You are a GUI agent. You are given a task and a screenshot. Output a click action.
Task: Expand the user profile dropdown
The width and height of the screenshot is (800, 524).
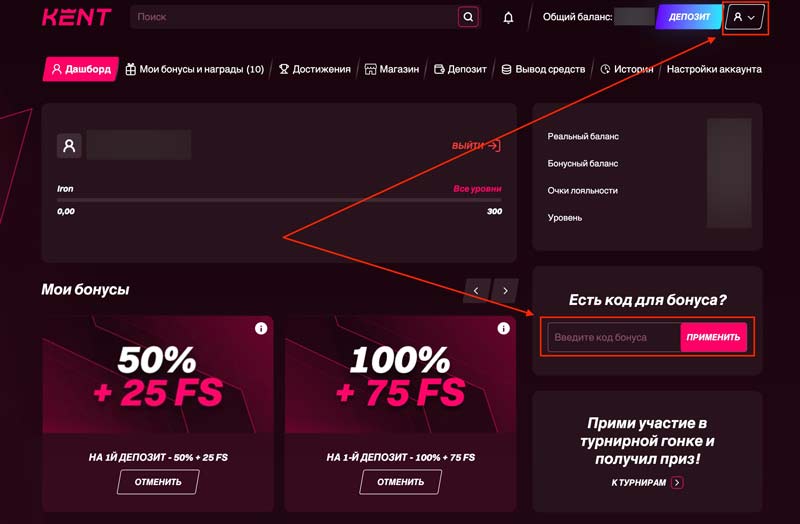744,17
